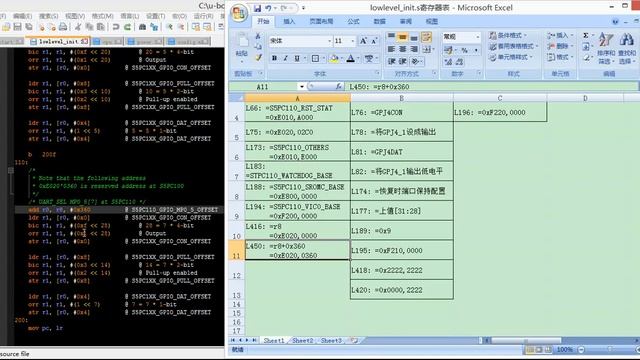Image resolution: width=640 pixels, height=360 pixels.
Task: Open the number format dropdown
Action: 478,37
